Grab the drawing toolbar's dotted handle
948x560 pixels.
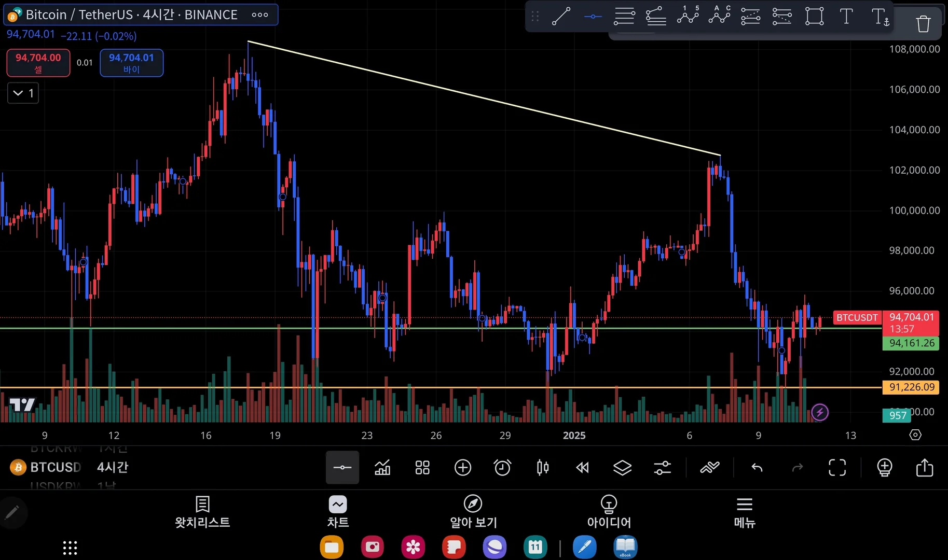(x=535, y=17)
